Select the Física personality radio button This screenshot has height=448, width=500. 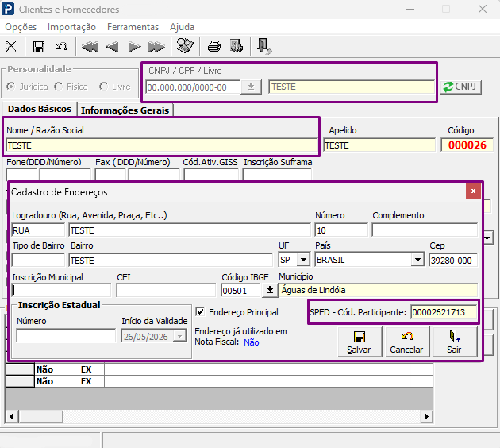tap(59, 87)
